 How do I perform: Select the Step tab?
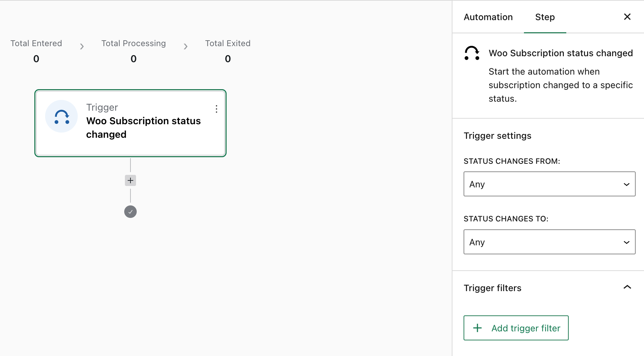point(545,17)
